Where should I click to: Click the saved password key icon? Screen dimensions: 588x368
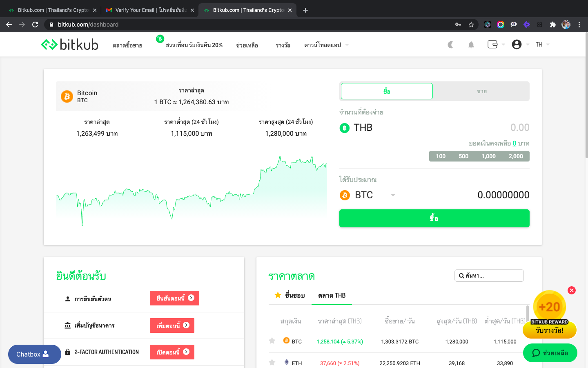458,25
